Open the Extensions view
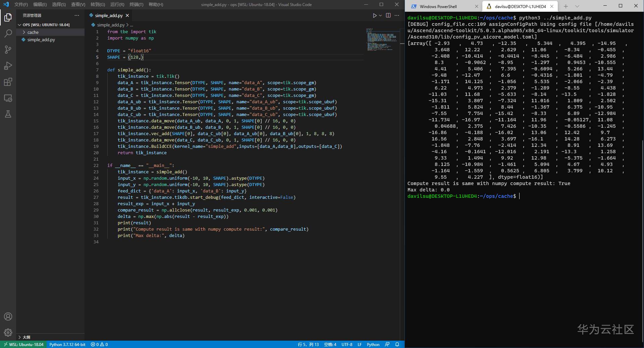Screen dimensions: 644x348 point(8,82)
